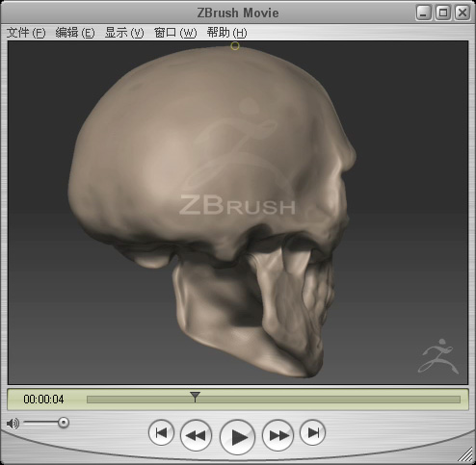The height and width of the screenshot is (465, 476).
Task: Open the 显示 (V) menu
Action: pos(124,33)
